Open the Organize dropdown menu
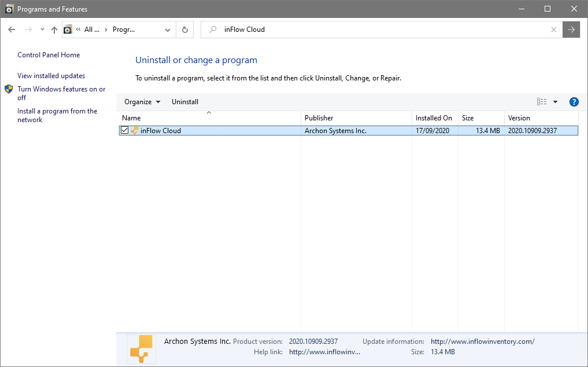The height and width of the screenshot is (367, 588). tap(142, 102)
